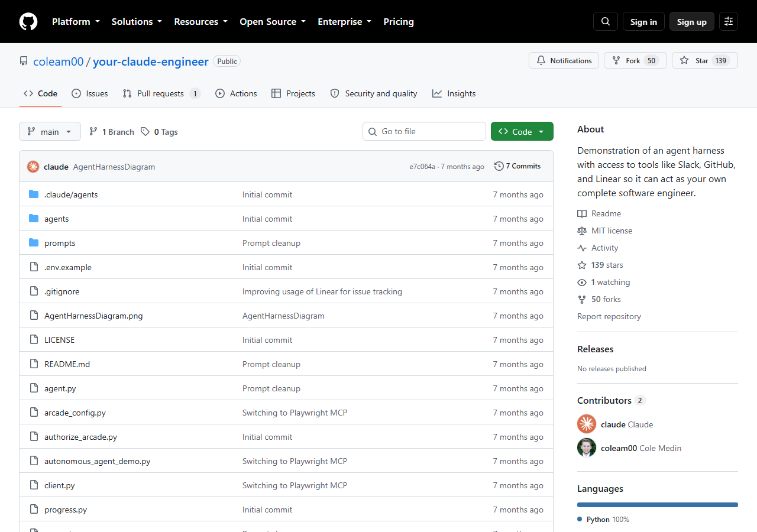The height and width of the screenshot is (532, 757).
Task: Click the pulse icon next to Activity
Action: click(x=582, y=248)
